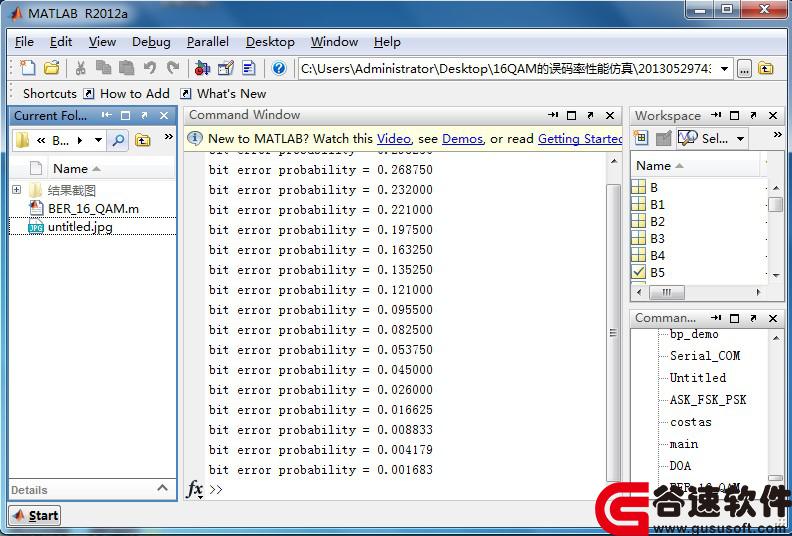This screenshot has width=792, height=536.
Task: Show more Workspace toolbar options
Action: tap(777, 134)
